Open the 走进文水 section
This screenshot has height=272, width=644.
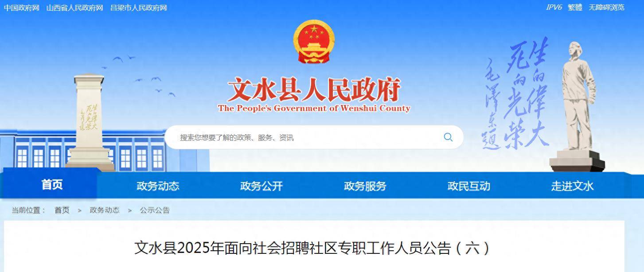[x=572, y=186]
